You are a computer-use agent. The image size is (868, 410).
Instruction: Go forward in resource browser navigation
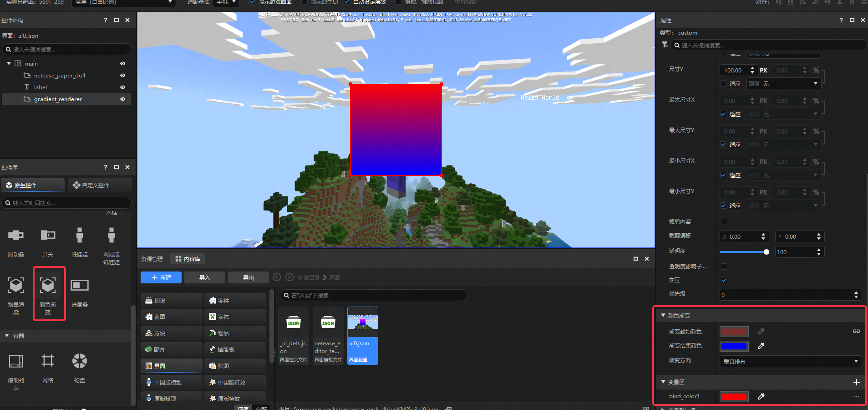289,277
